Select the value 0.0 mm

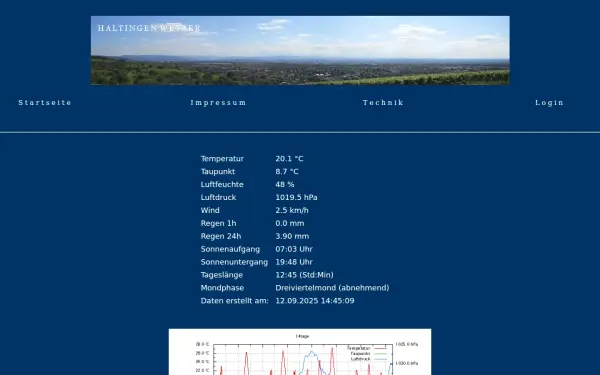pyautogui.click(x=290, y=223)
